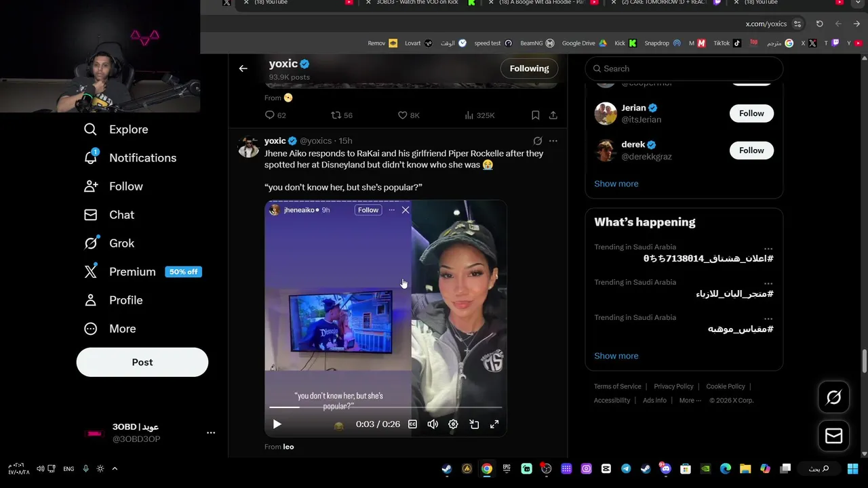Click the @yoxics handle link
This screenshot has width=868, height=488.
[316, 141]
